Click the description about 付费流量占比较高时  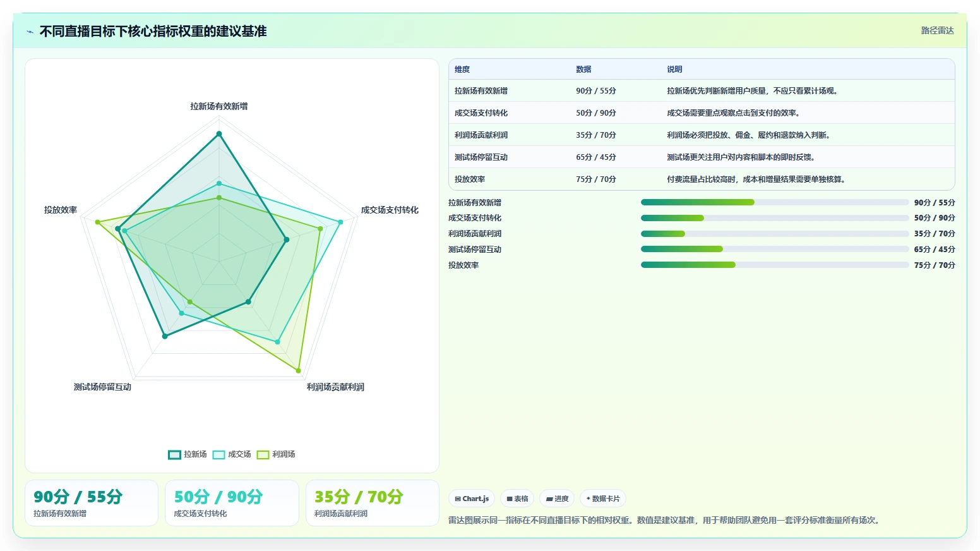click(756, 179)
